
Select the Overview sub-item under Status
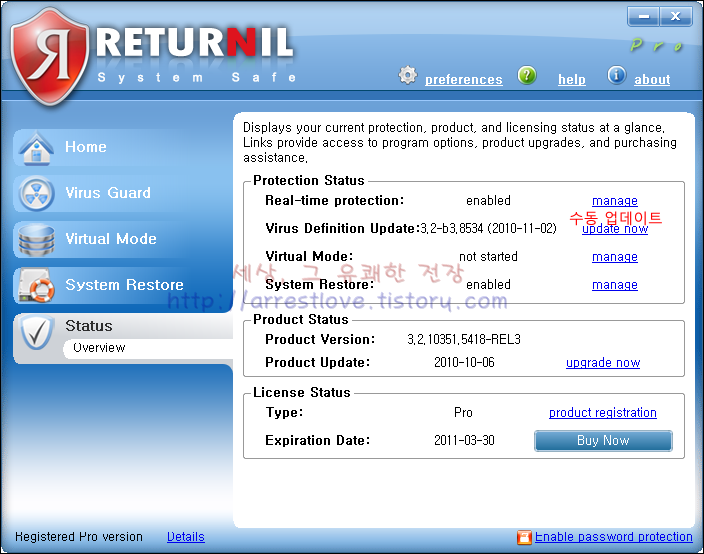pos(148,348)
